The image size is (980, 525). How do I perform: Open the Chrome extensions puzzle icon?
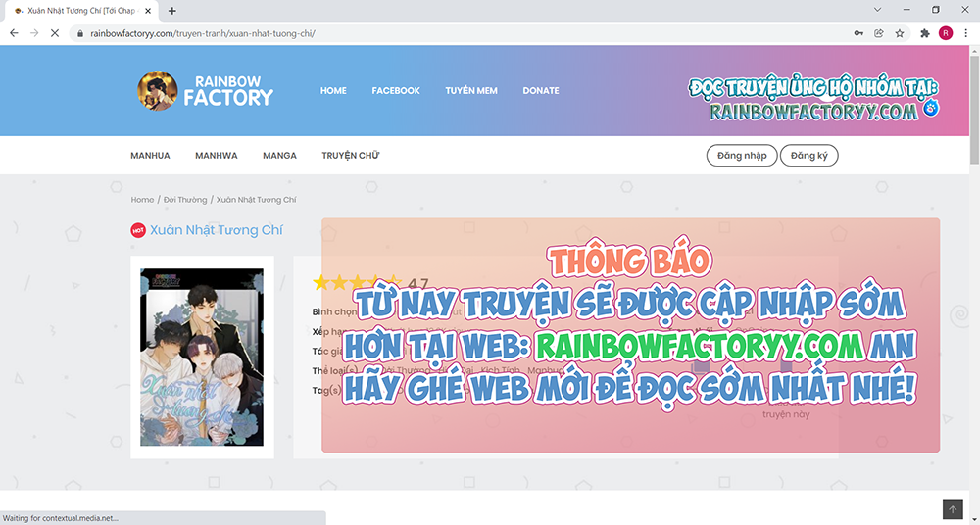click(x=925, y=32)
